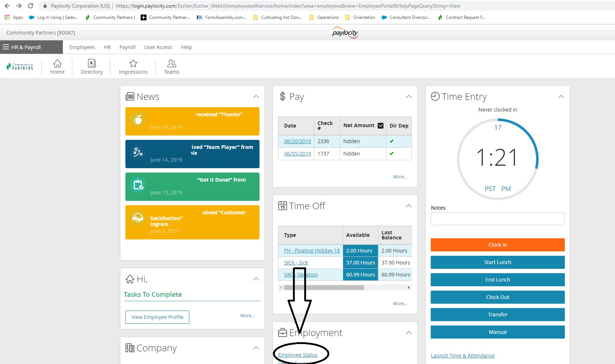
Task: Open the Operations bookmark folder
Action: [323, 17]
